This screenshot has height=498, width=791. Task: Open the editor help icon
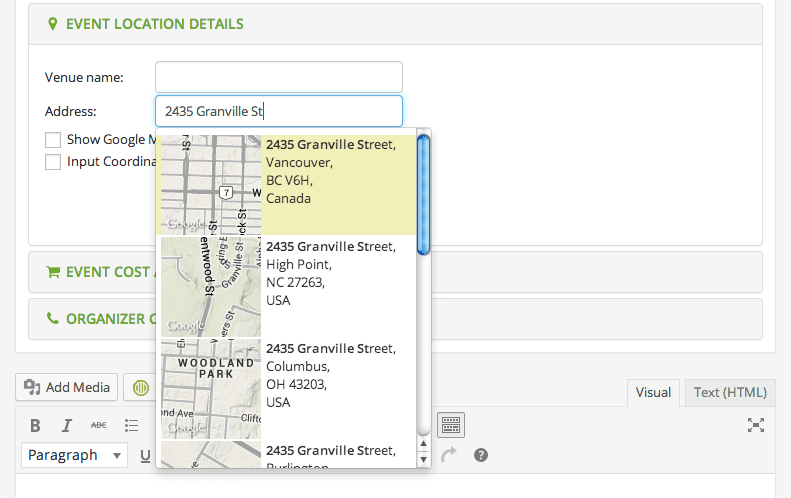pyautogui.click(x=481, y=455)
